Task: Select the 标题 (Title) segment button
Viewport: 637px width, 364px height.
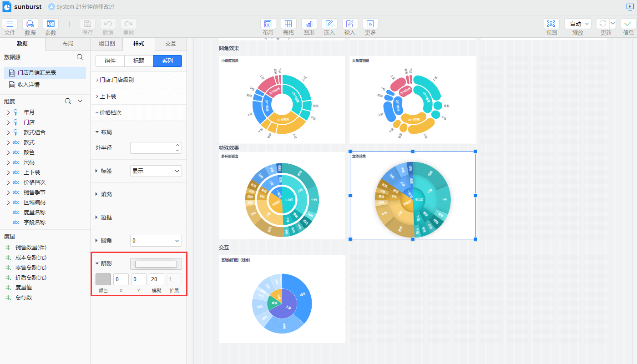Action: coord(139,61)
